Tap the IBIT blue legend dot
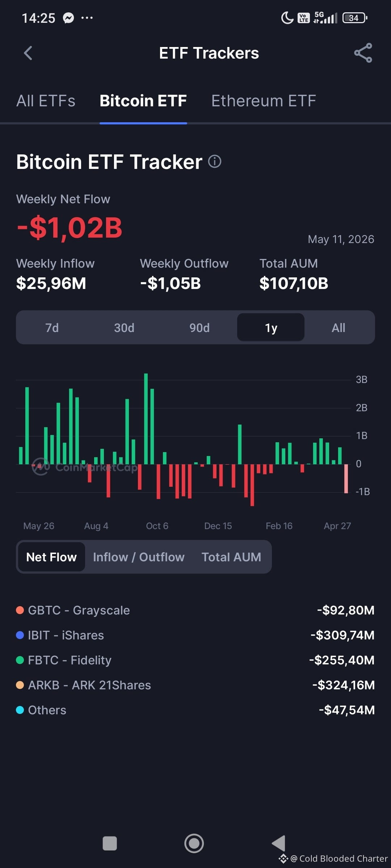The image size is (391, 868). 20,635
